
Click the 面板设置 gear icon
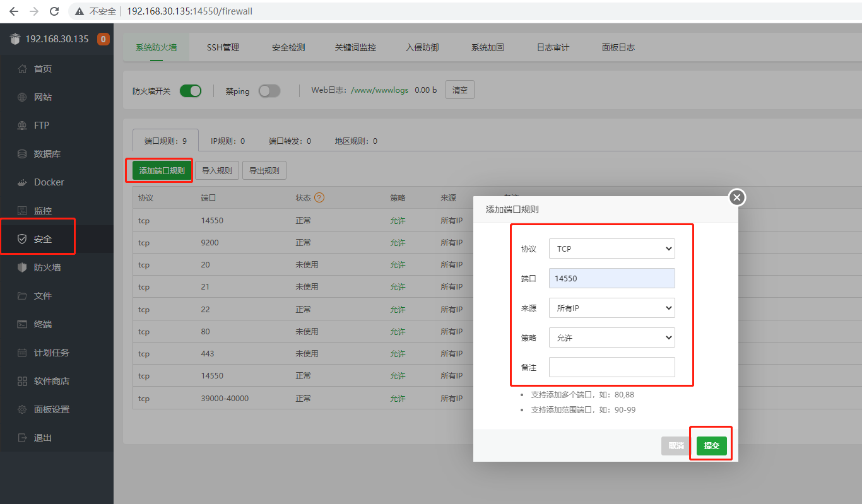pyautogui.click(x=22, y=409)
